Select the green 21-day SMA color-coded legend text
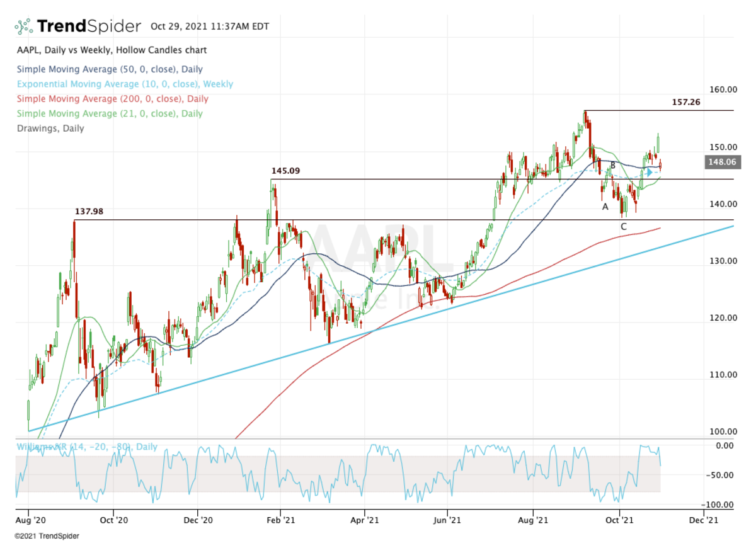This screenshot has width=756, height=543. click(108, 113)
